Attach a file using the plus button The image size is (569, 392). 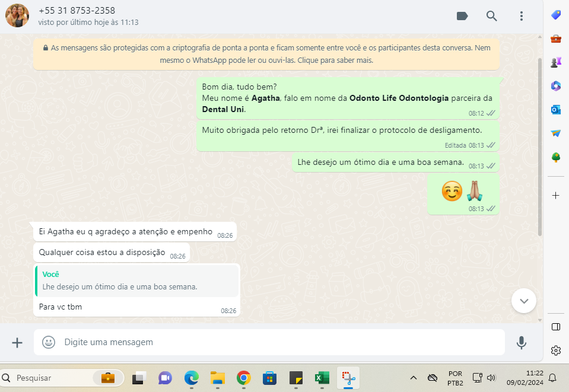tap(17, 342)
